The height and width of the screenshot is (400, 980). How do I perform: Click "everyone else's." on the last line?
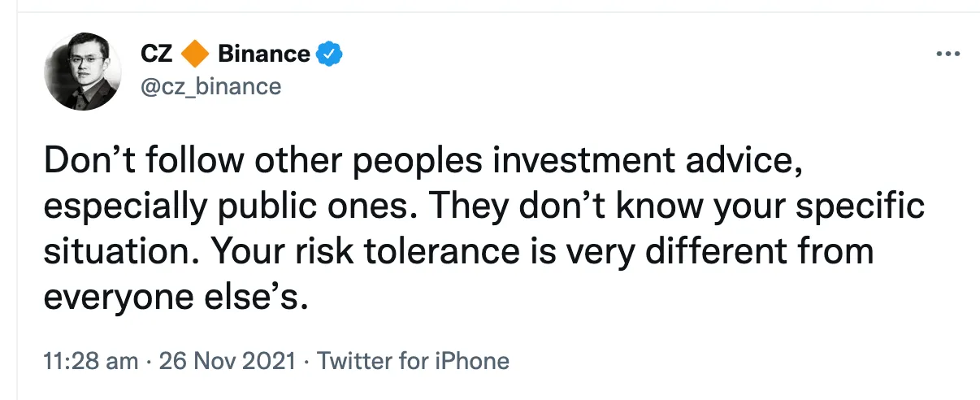point(176,298)
